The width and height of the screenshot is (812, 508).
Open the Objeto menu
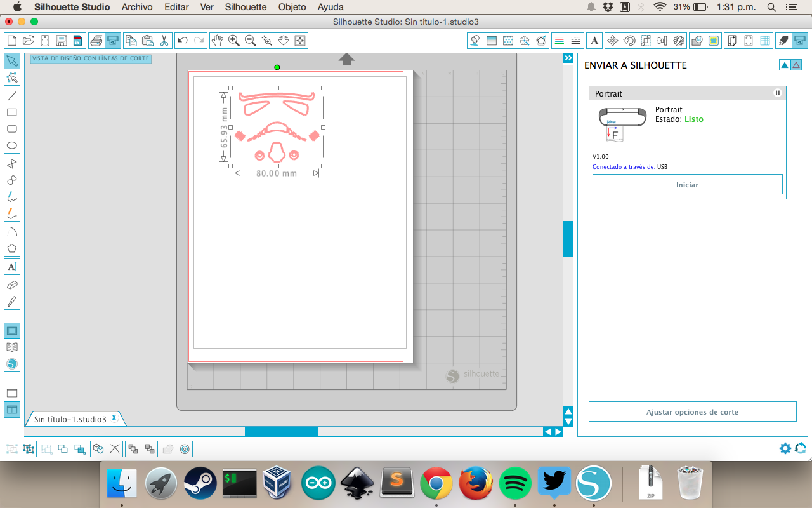click(292, 7)
